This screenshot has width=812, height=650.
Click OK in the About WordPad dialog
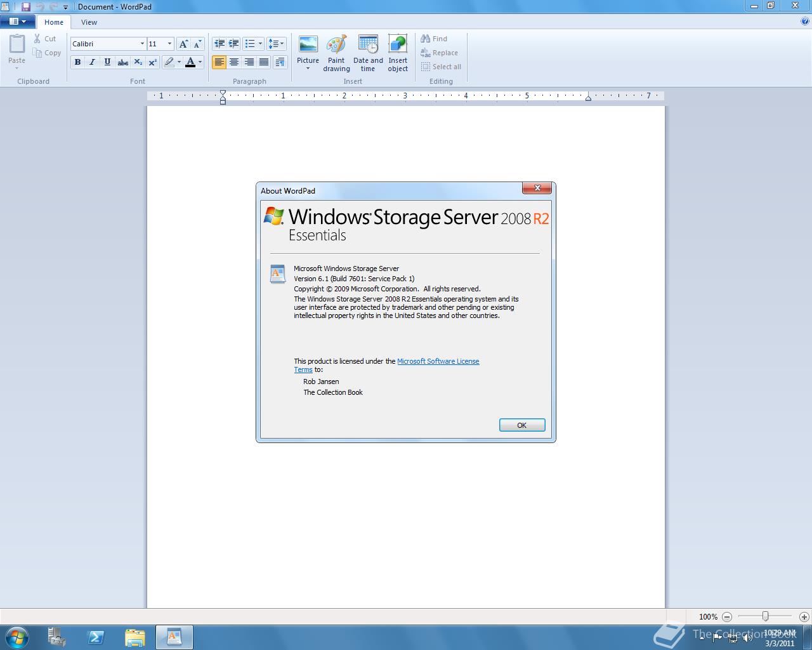(522, 425)
